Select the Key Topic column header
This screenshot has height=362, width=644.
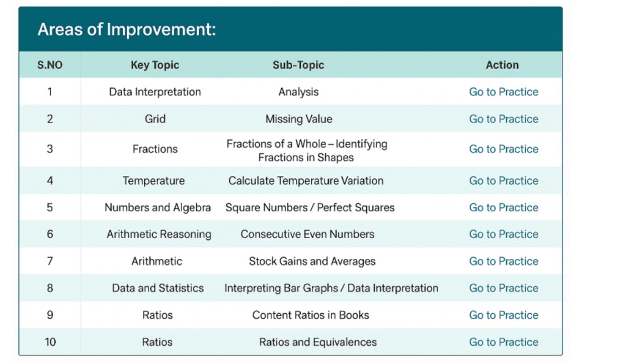tap(155, 65)
